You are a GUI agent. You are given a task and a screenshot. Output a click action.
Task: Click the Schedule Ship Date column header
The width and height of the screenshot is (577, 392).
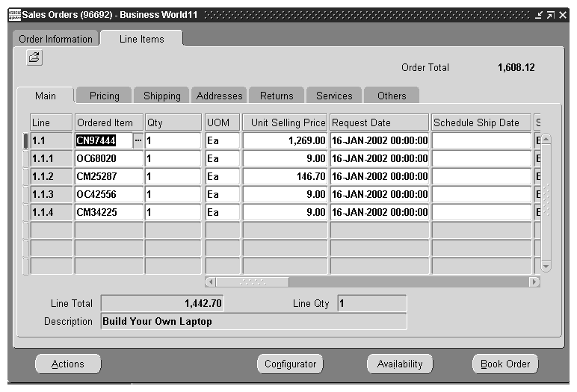pyautogui.click(x=481, y=122)
